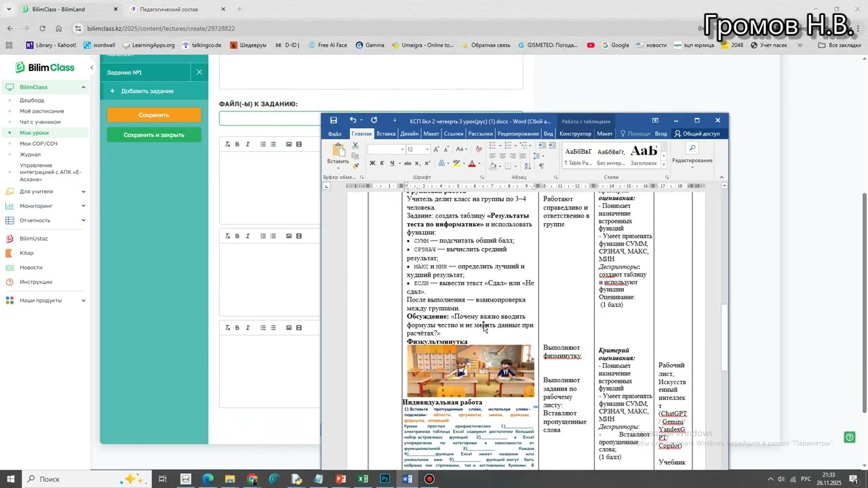Screen dimensions: 868x488
Task: Expand the 'Наши продукты' sidebar section
Action: [83, 300]
